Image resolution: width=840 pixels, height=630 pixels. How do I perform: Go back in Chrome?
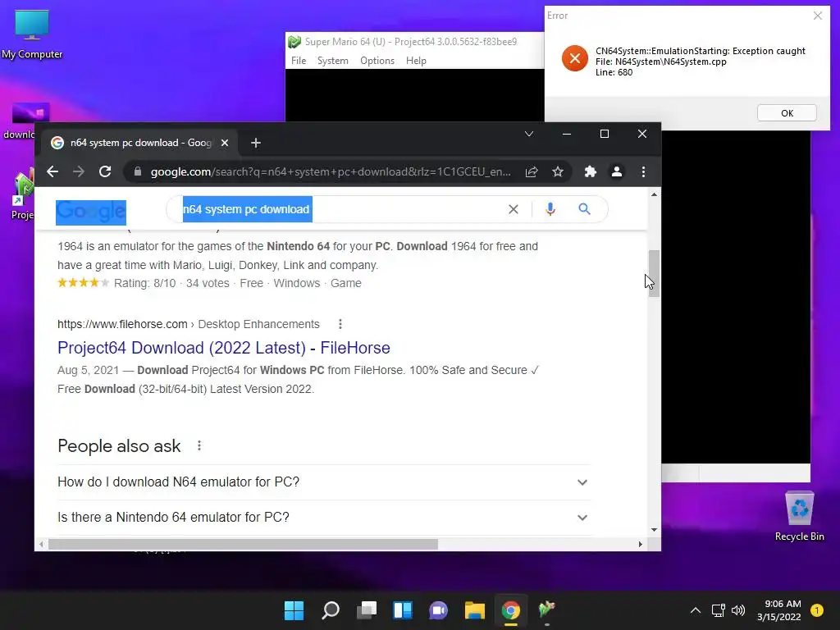tap(52, 171)
